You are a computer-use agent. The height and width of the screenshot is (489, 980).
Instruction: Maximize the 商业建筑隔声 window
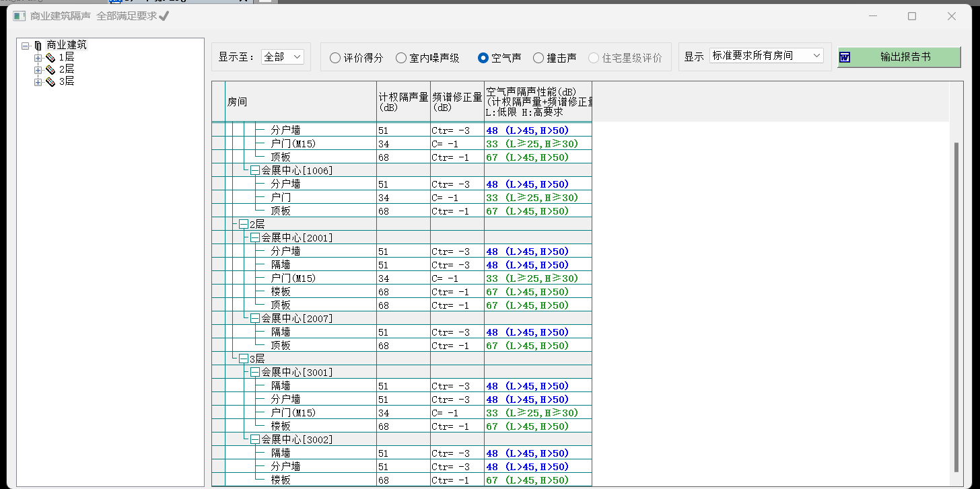(912, 16)
